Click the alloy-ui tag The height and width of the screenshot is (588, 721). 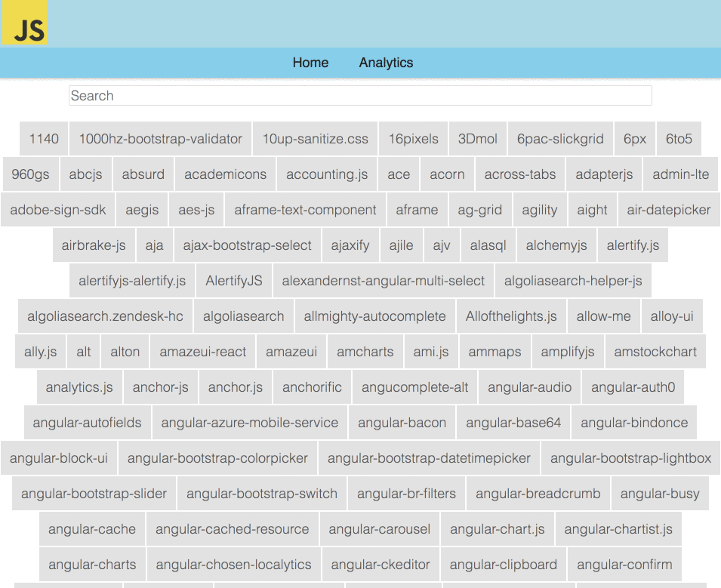[x=672, y=316]
